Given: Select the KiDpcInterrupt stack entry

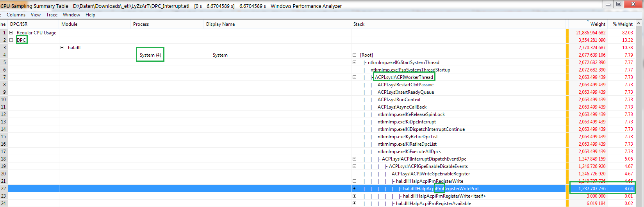Looking at the screenshot, I should tap(407, 122).
